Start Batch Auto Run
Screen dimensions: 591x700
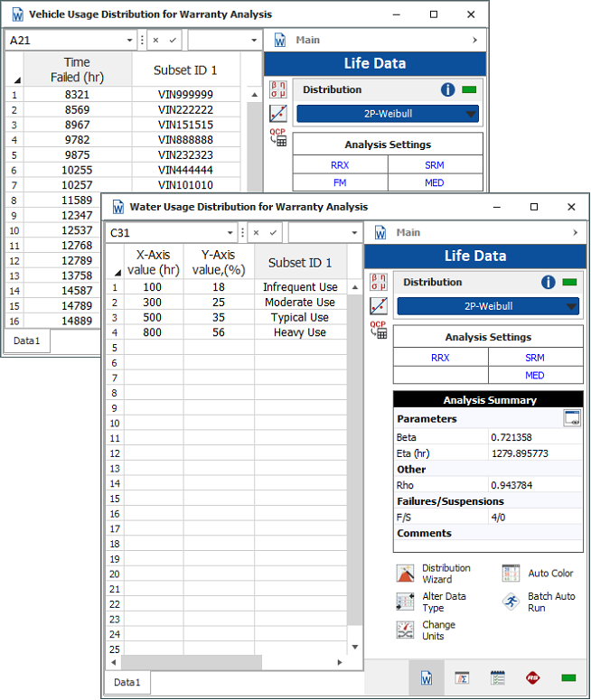(x=511, y=602)
